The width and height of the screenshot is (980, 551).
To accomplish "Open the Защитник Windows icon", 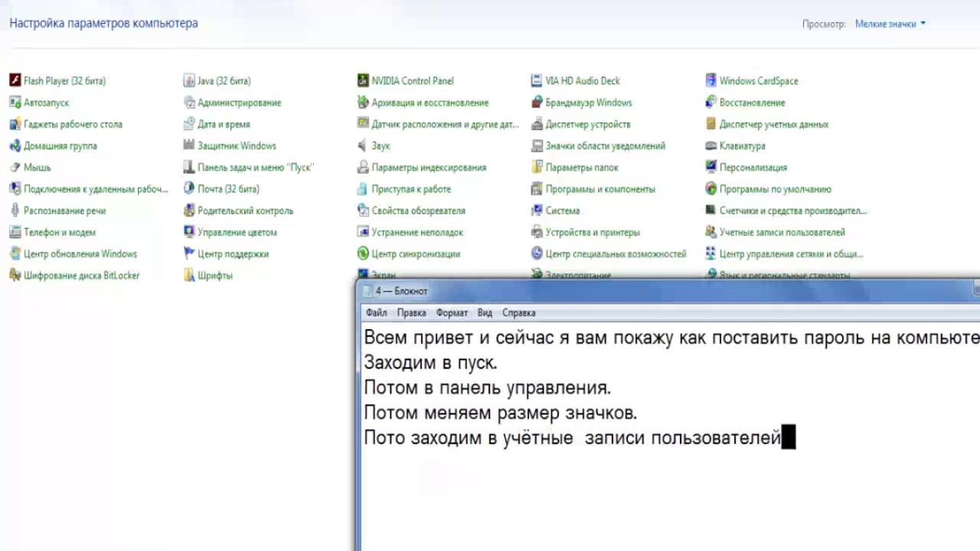I will pos(189,145).
